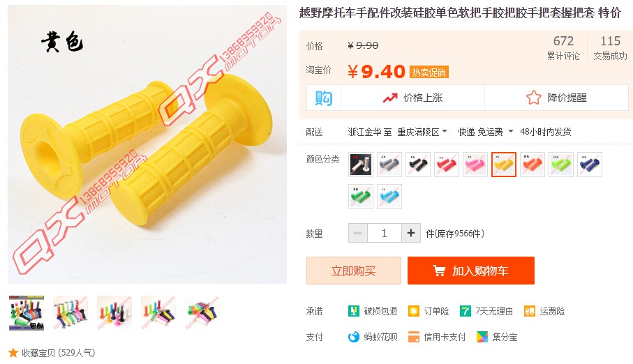633x364 pixels.
Task: Click the orange favorite star 收藏宝贝
Action: 13,353
